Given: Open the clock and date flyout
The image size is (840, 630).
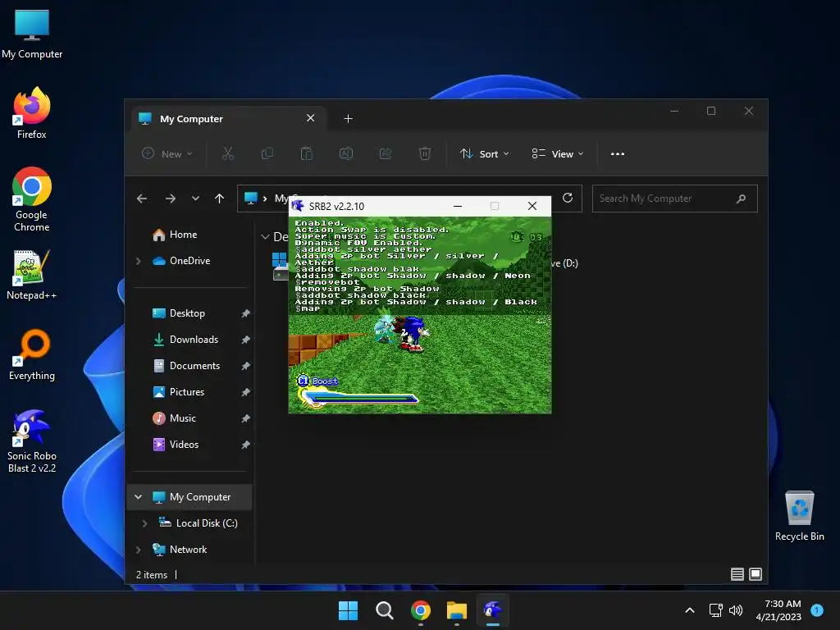Looking at the screenshot, I should 778,610.
